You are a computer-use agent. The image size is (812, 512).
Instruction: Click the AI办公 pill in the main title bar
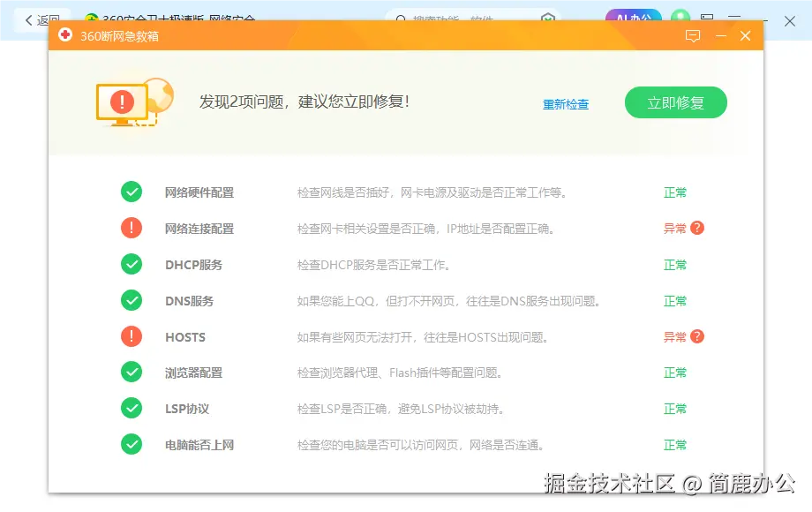(634, 16)
